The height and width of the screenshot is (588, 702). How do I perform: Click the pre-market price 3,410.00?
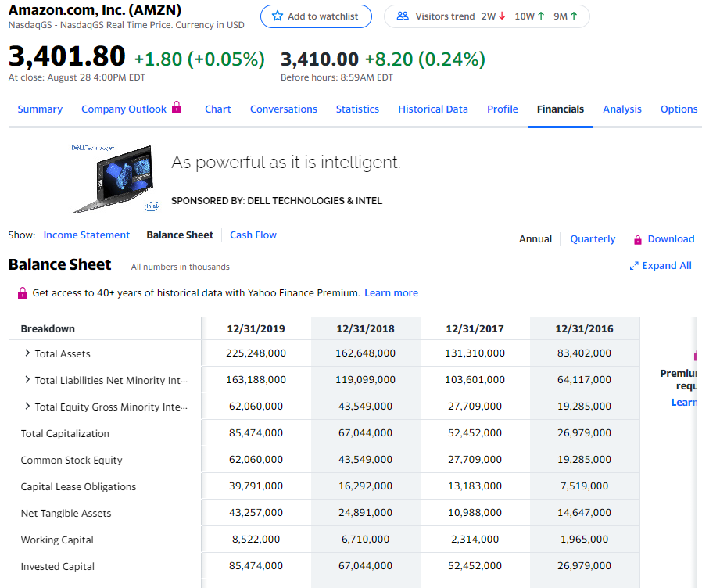320,59
